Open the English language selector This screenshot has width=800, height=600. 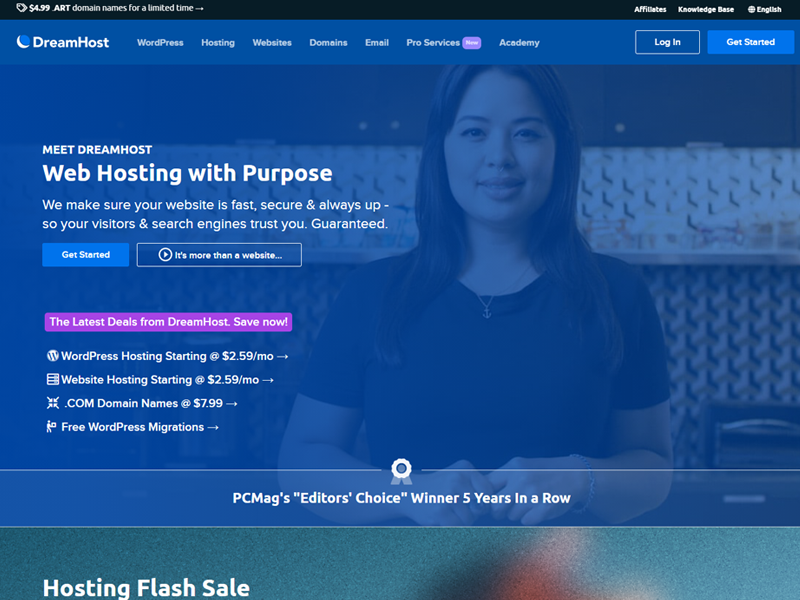764,9
